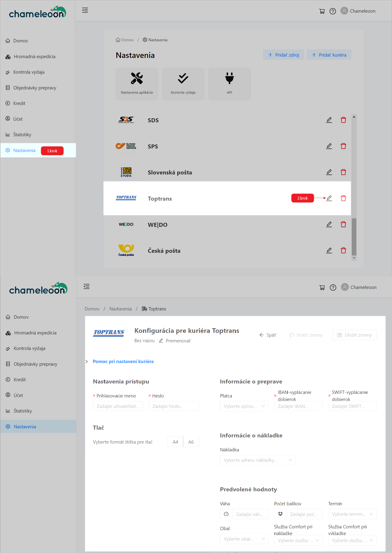Open Chameleoon user menu on Nastavenia list page
The height and width of the screenshot is (553, 392).
[358, 11]
